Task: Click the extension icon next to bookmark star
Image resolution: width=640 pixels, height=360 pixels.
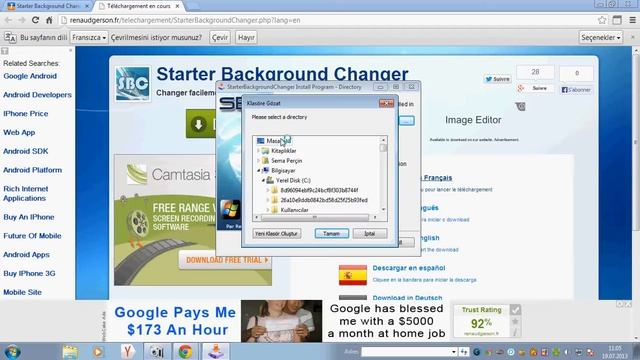Action: [617, 20]
